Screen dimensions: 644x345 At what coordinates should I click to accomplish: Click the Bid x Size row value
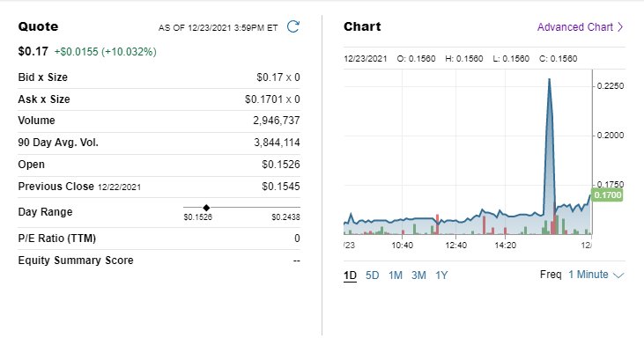point(278,77)
